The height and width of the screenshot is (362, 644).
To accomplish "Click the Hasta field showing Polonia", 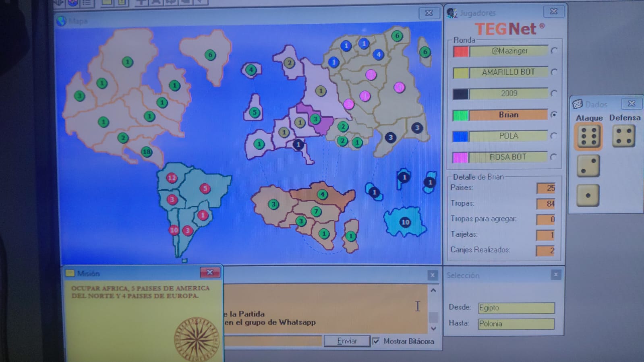I will click(x=516, y=324).
